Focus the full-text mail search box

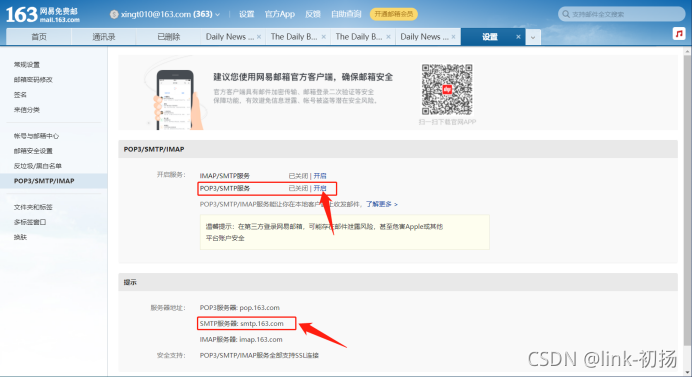[x=621, y=14]
